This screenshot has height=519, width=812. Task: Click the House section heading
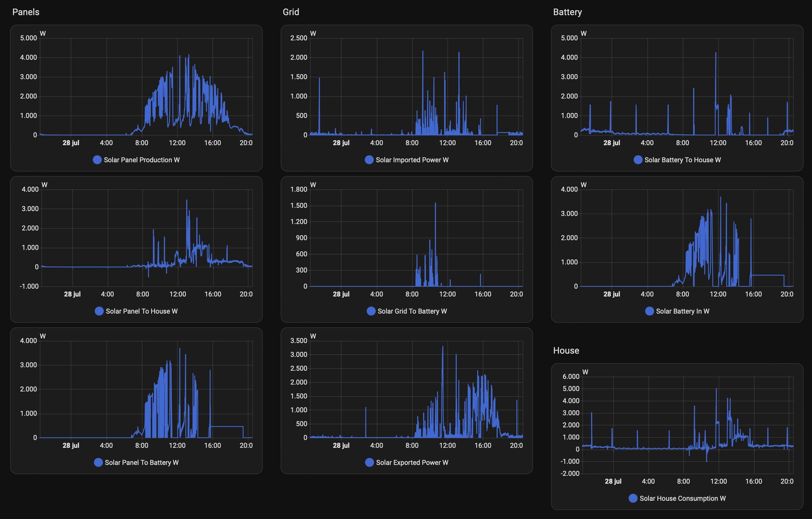click(x=566, y=350)
